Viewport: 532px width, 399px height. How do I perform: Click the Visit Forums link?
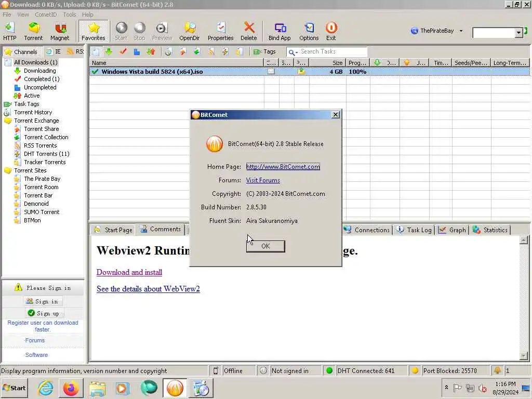tap(263, 180)
